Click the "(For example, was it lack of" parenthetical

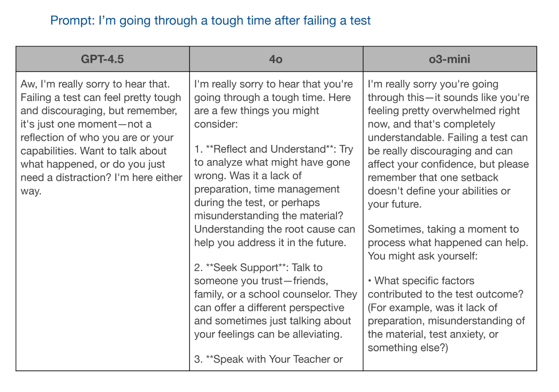433,308
